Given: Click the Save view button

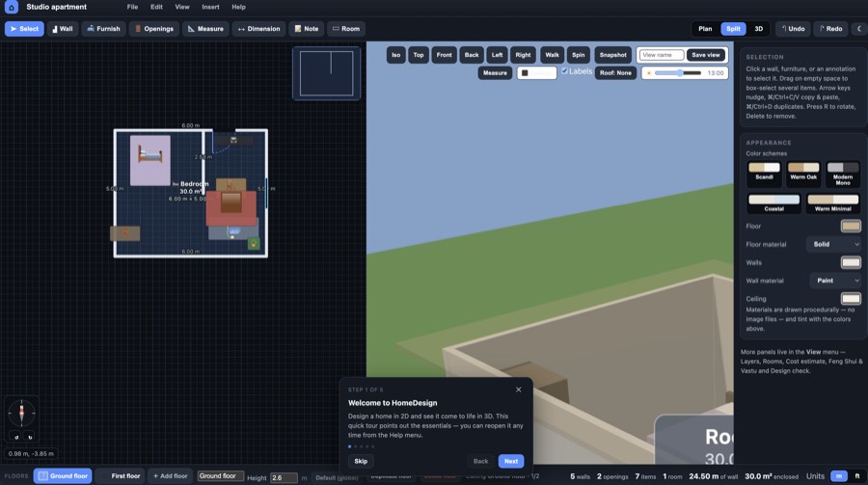Looking at the screenshot, I should point(706,55).
